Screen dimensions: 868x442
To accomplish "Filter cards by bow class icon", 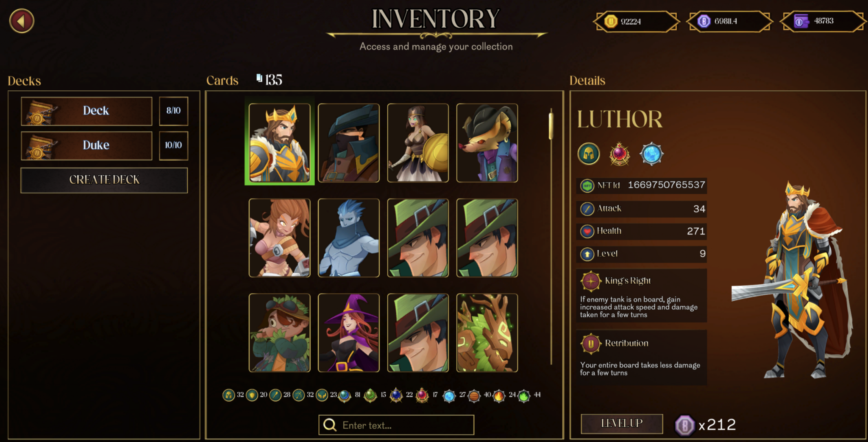I will pyautogui.click(x=298, y=395).
